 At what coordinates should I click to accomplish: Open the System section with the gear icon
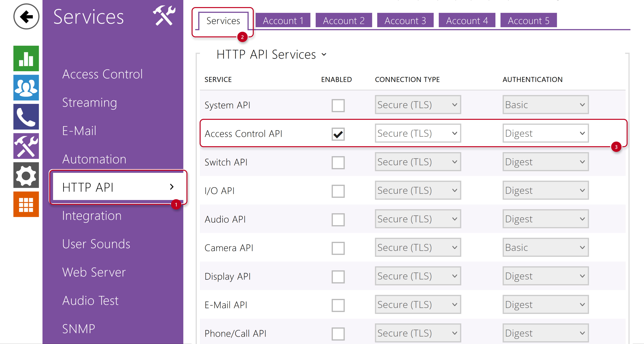click(x=26, y=175)
